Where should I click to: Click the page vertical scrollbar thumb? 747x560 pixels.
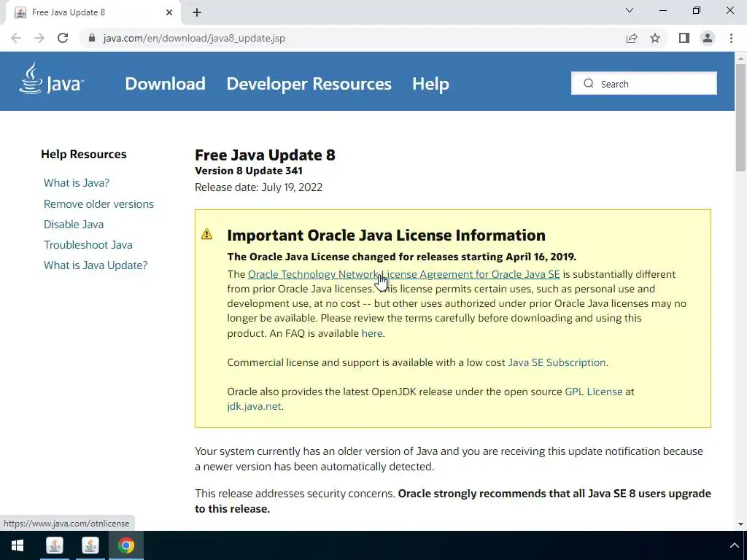tap(740, 117)
